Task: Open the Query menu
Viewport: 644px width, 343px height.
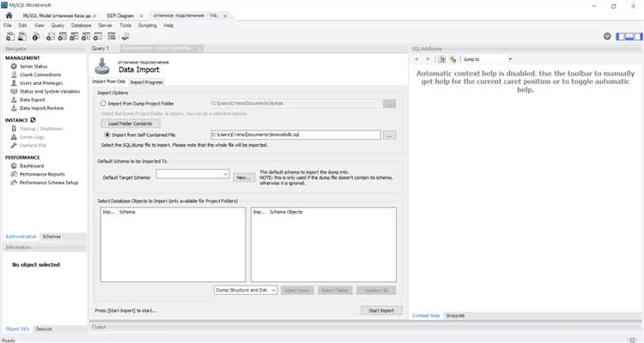Action: pyautogui.click(x=58, y=26)
